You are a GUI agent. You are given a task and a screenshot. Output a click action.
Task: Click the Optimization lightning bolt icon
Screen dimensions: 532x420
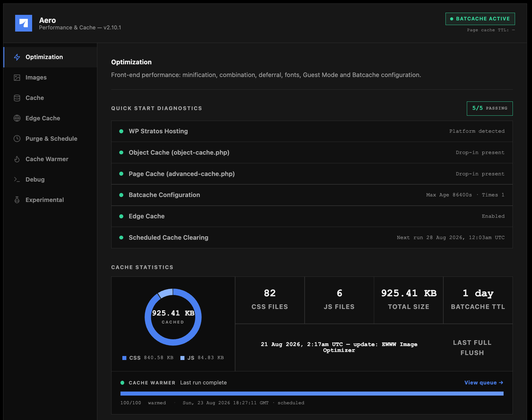[17, 57]
